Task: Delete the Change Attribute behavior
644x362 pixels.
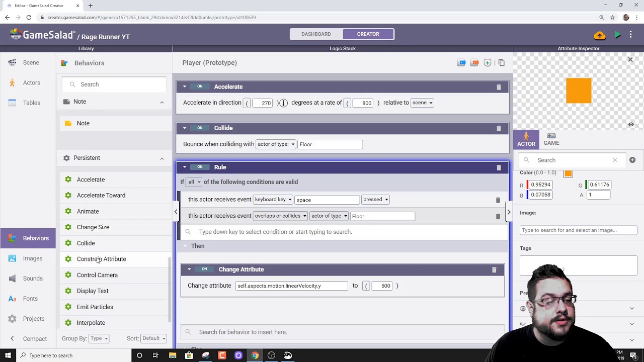Action: point(494,270)
